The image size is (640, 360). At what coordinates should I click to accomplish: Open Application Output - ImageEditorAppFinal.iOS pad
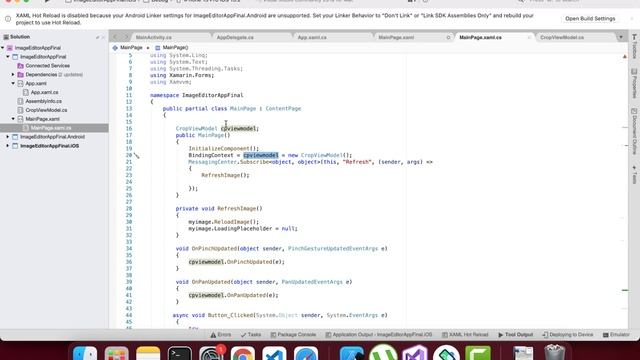coord(378,335)
